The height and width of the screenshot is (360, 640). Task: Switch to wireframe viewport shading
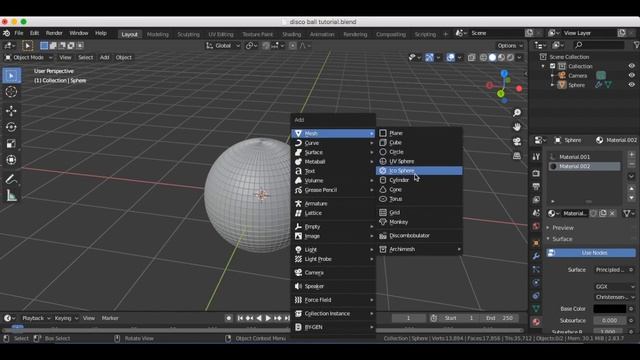483,58
